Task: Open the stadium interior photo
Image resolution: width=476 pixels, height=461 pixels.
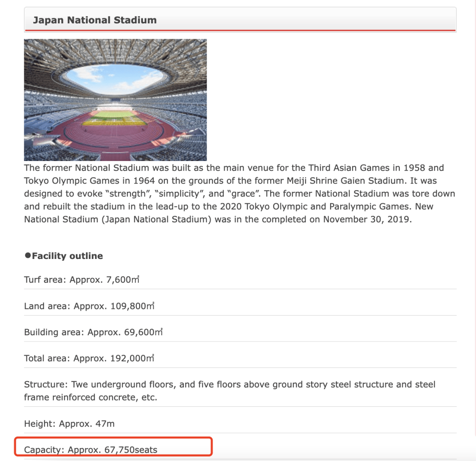Action: (x=115, y=100)
